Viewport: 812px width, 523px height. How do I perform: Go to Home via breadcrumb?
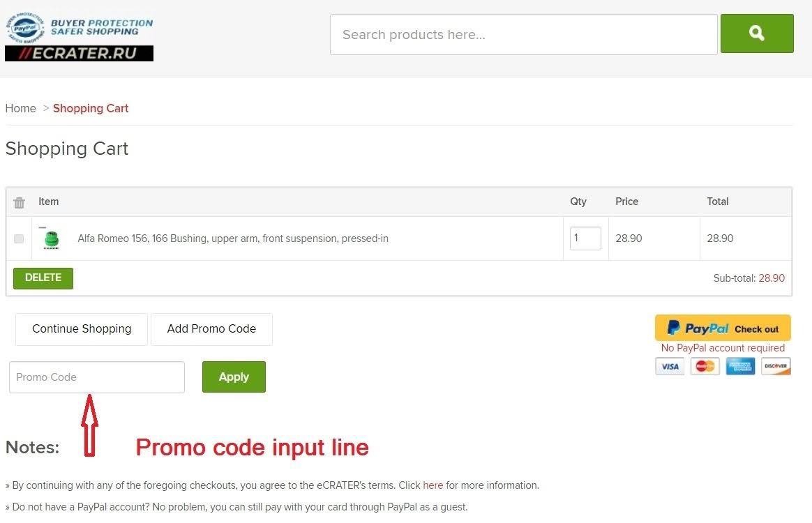20,108
